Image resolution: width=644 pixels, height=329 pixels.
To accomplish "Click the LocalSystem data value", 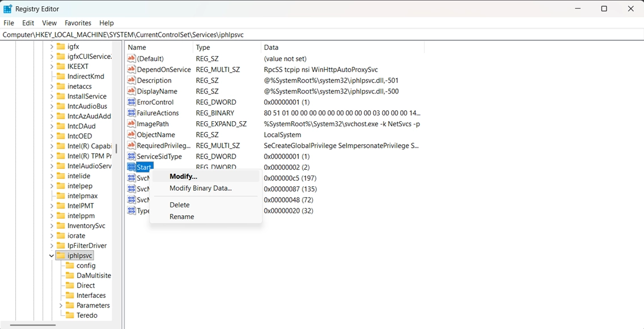I will [282, 135].
